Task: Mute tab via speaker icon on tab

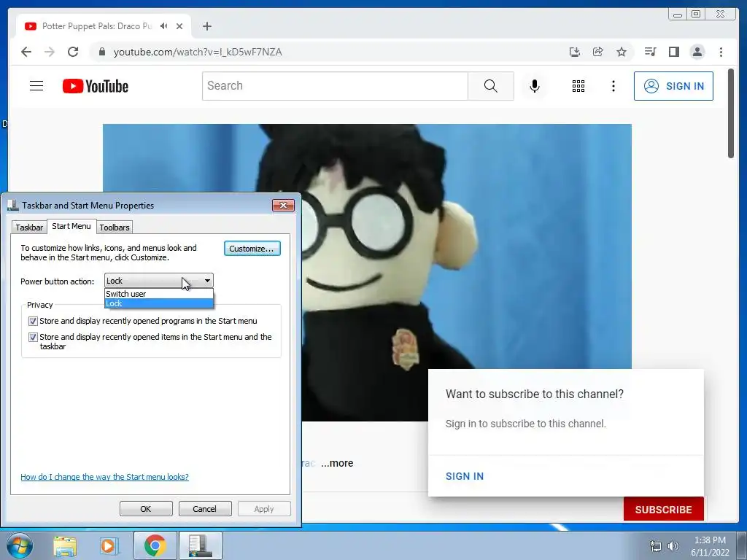Action: [x=164, y=26]
